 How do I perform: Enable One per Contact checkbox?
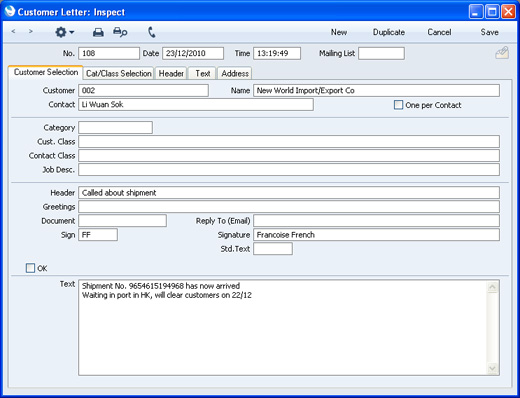398,105
